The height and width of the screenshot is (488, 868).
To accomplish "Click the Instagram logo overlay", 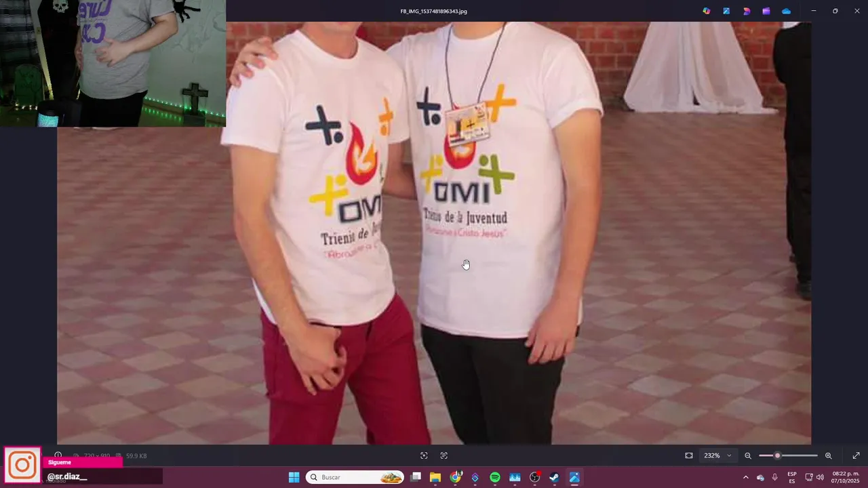I will [22, 465].
